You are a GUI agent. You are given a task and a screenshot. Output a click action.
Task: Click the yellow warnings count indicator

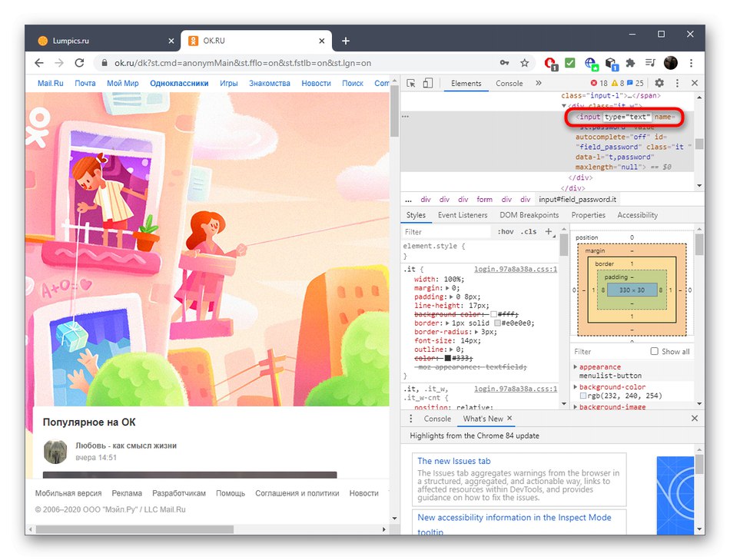(x=618, y=83)
